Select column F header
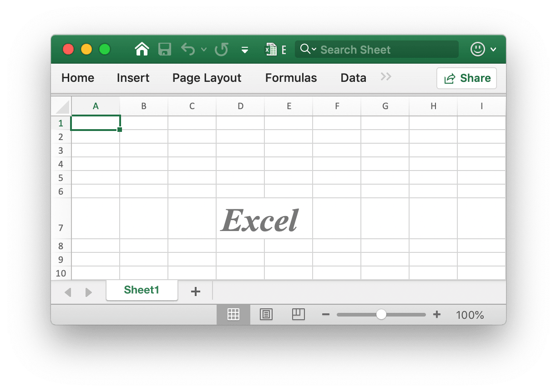 click(337, 106)
